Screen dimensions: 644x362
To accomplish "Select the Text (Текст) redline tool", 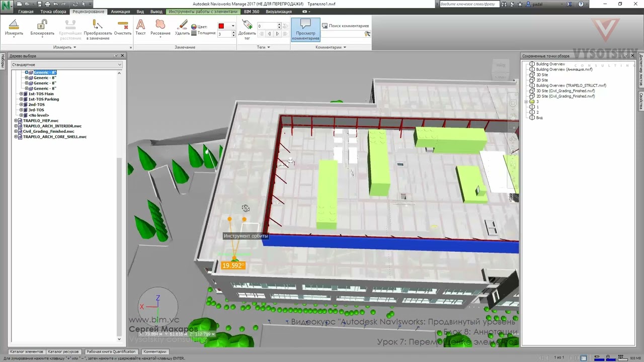I will point(140,28).
